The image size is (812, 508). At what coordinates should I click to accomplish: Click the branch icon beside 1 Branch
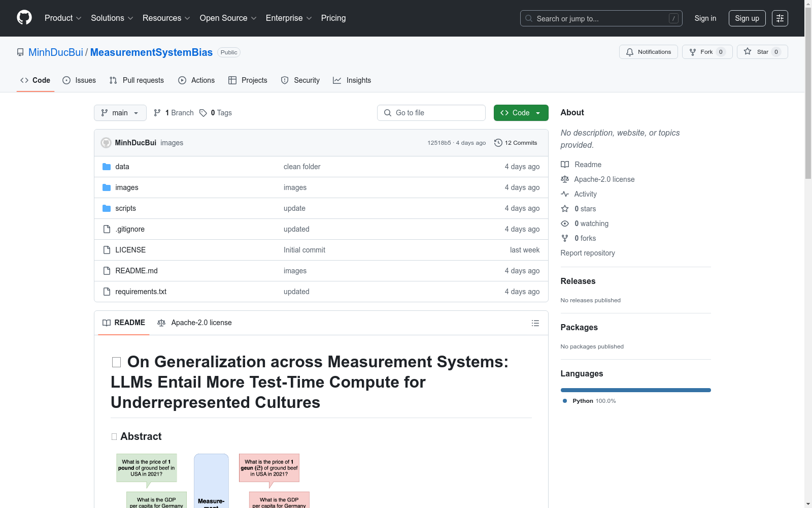tap(157, 113)
